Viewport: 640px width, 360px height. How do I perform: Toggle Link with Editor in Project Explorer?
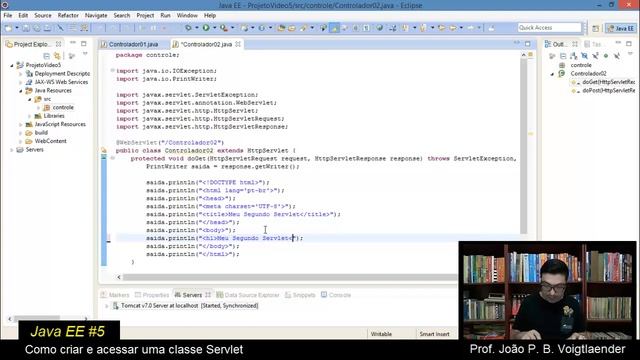tap(58, 56)
